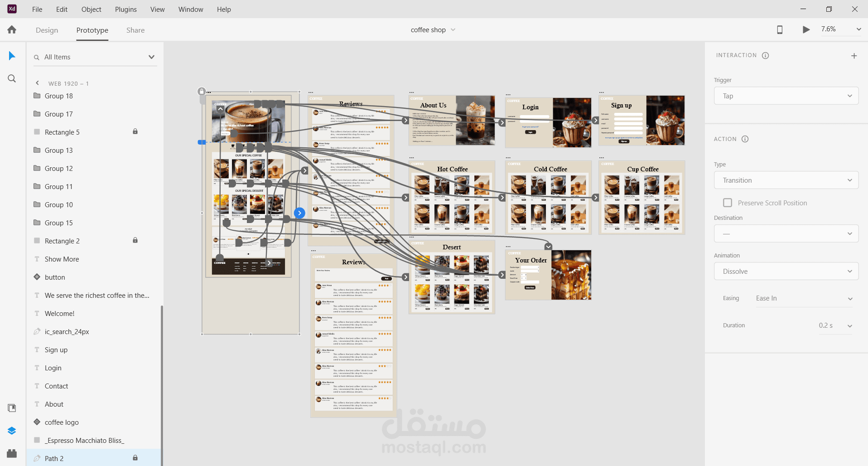Screen dimensions: 868x466
Task: Click the layers panel vertical scrollbar
Action: point(162,385)
